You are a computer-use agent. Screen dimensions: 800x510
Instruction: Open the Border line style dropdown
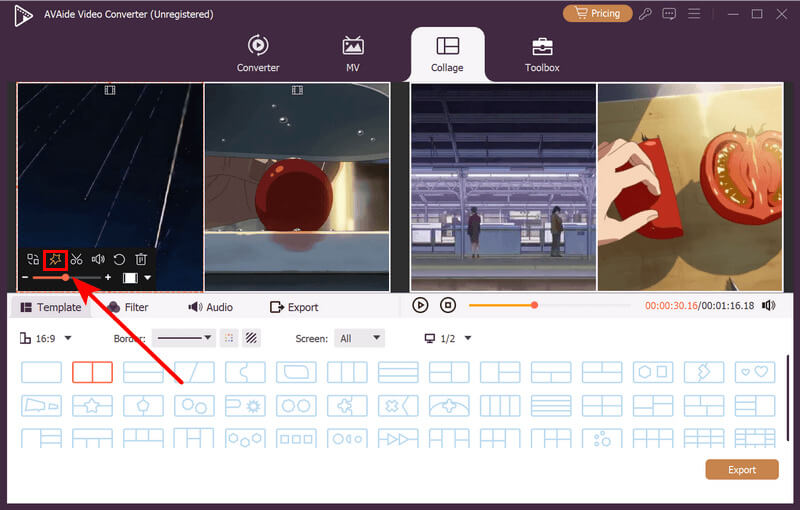184,338
